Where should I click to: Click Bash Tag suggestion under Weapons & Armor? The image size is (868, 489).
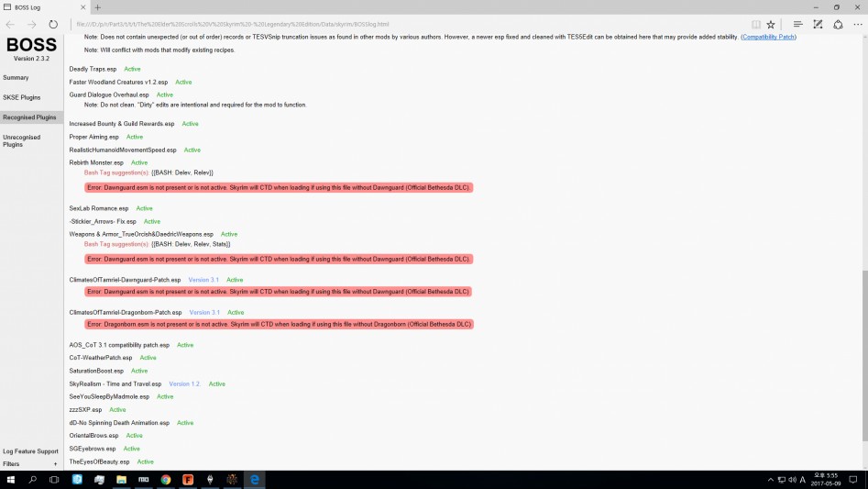pyautogui.click(x=158, y=244)
